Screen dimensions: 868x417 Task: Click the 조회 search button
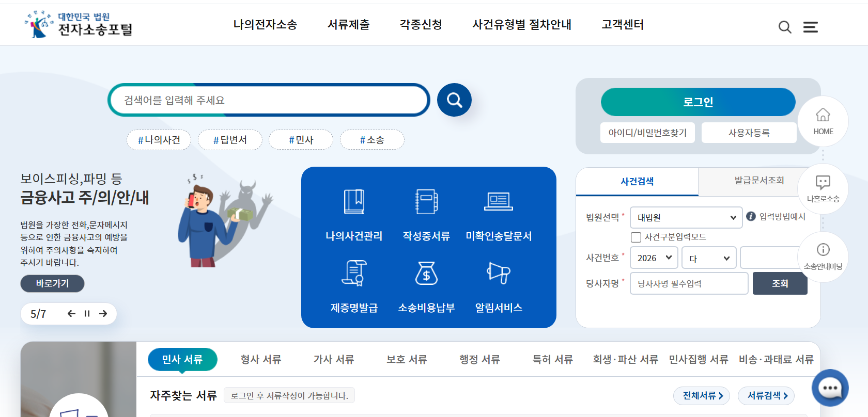pos(780,283)
